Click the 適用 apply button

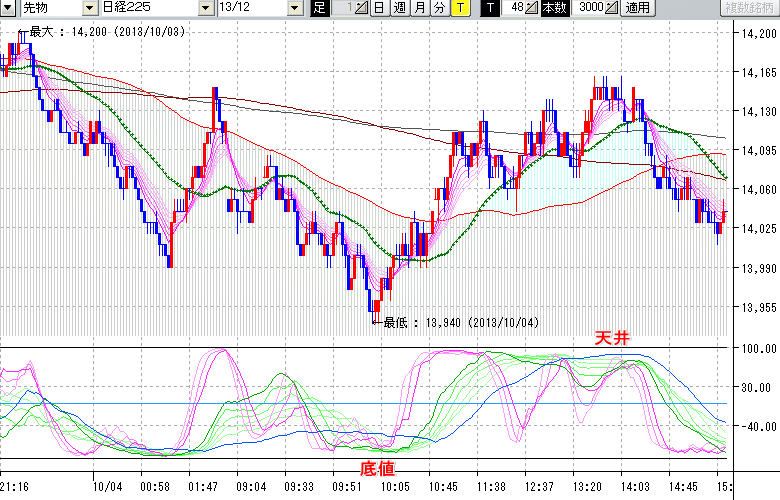pyautogui.click(x=636, y=8)
